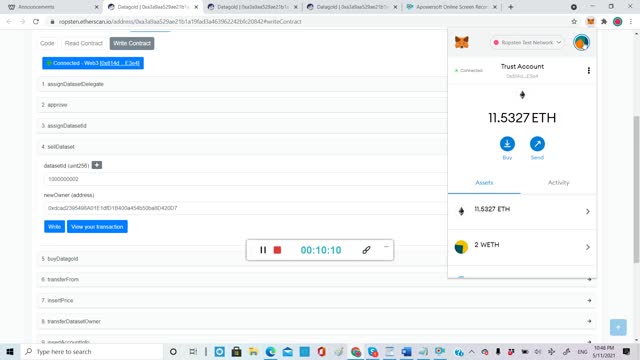Open the Chrome three-dot menu
The width and height of the screenshot is (640, 360).
[x=631, y=22]
